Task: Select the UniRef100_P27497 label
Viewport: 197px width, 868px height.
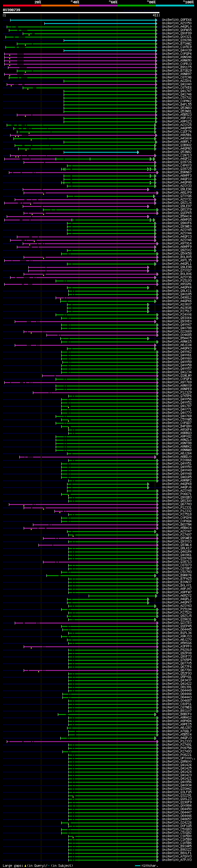Action: pos(177,535)
